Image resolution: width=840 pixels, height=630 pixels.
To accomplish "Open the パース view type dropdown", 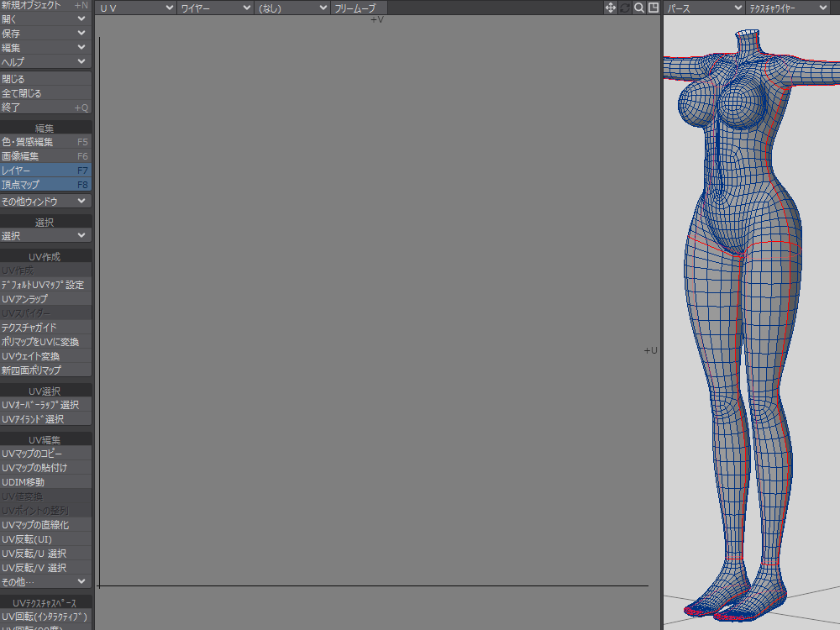I will point(704,8).
